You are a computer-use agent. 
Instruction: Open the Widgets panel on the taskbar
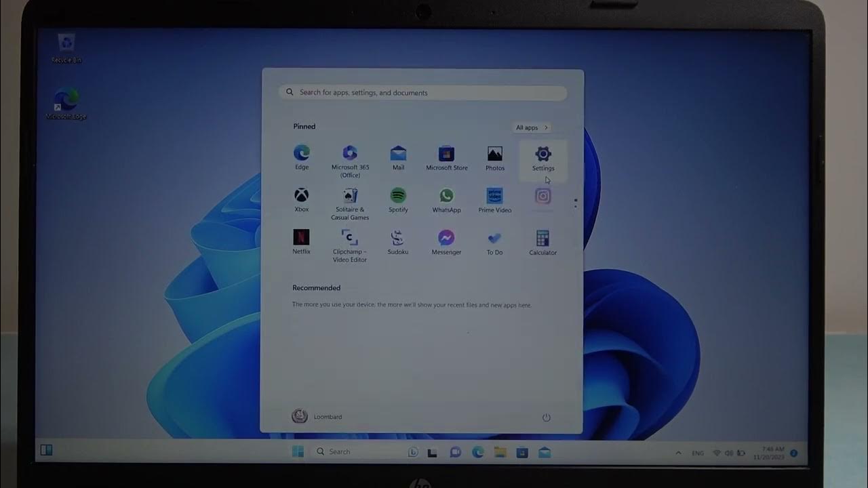coord(46,450)
